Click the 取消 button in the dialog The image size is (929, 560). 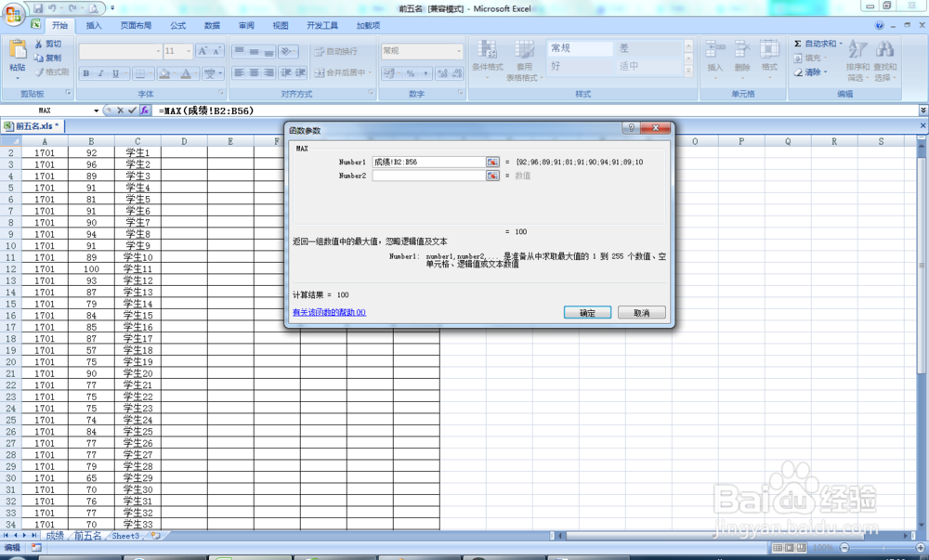tap(642, 313)
